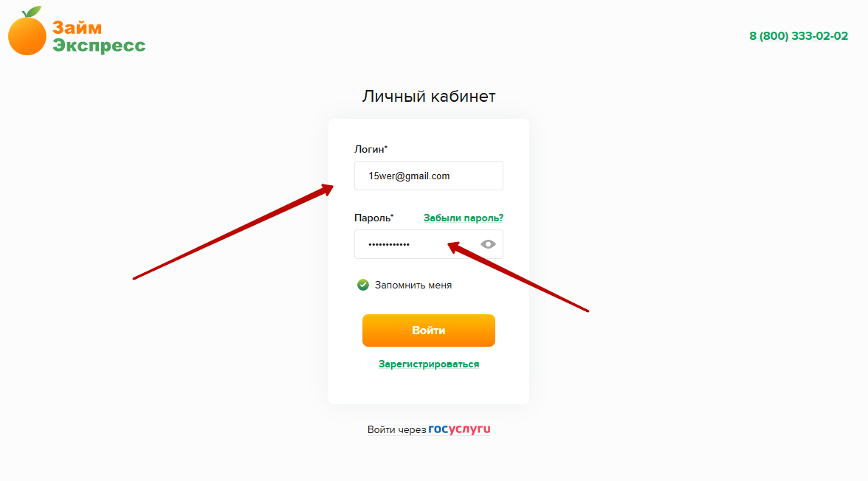
Task: Log in with the Войти button
Action: pos(428,331)
